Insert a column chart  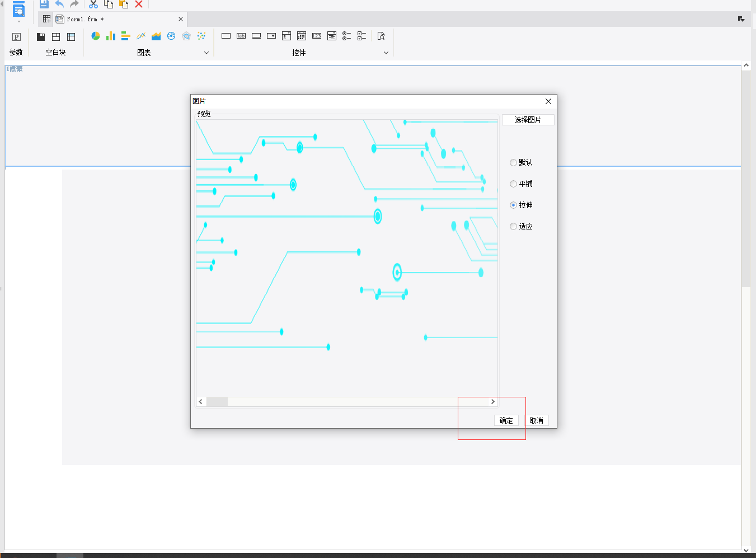[x=111, y=36]
